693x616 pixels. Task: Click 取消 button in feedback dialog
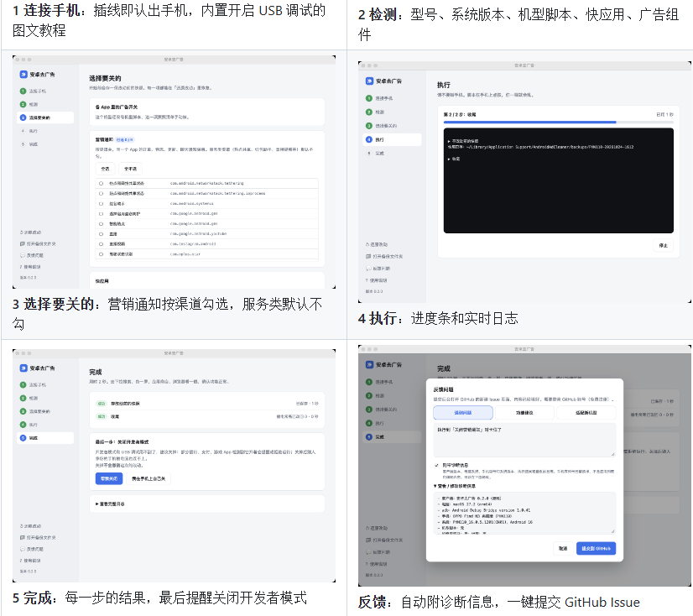click(x=563, y=548)
